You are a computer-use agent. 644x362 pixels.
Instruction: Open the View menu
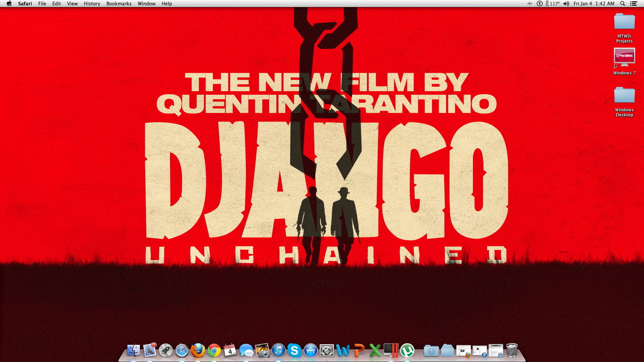[x=72, y=4]
